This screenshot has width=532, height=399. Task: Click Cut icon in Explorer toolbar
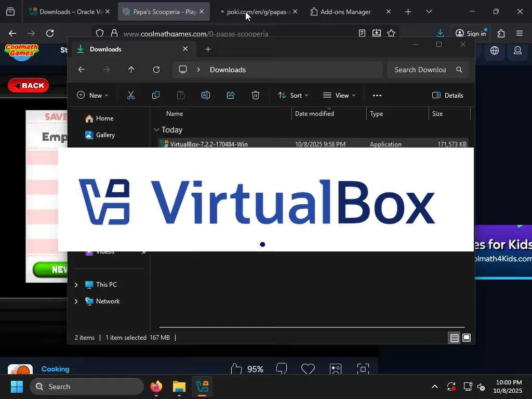coord(130,96)
